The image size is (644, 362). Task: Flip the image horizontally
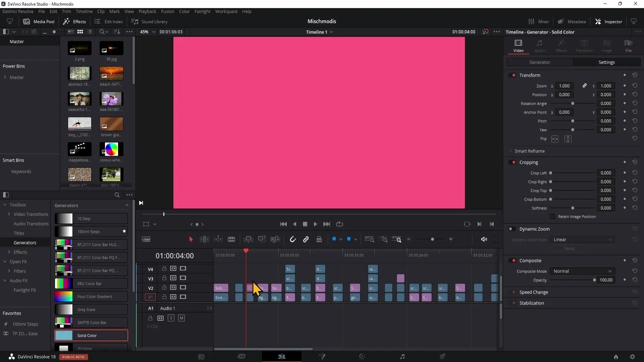tap(555, 139)
